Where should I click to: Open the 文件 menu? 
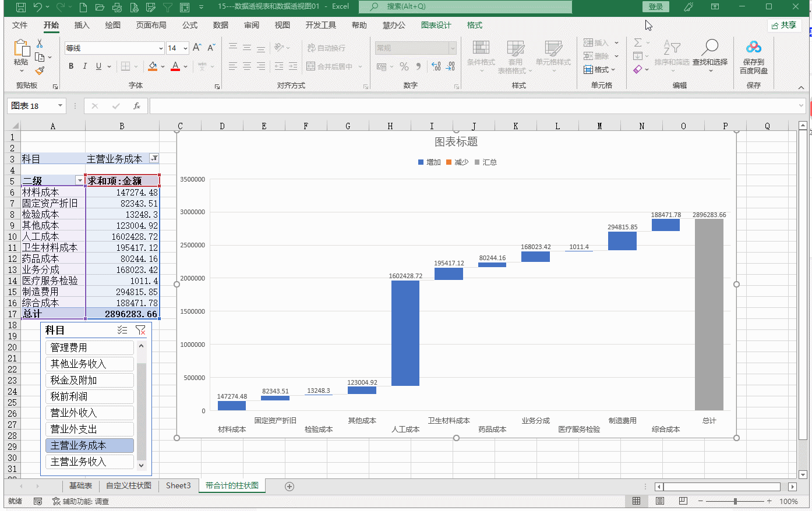[x=20, y=25]
